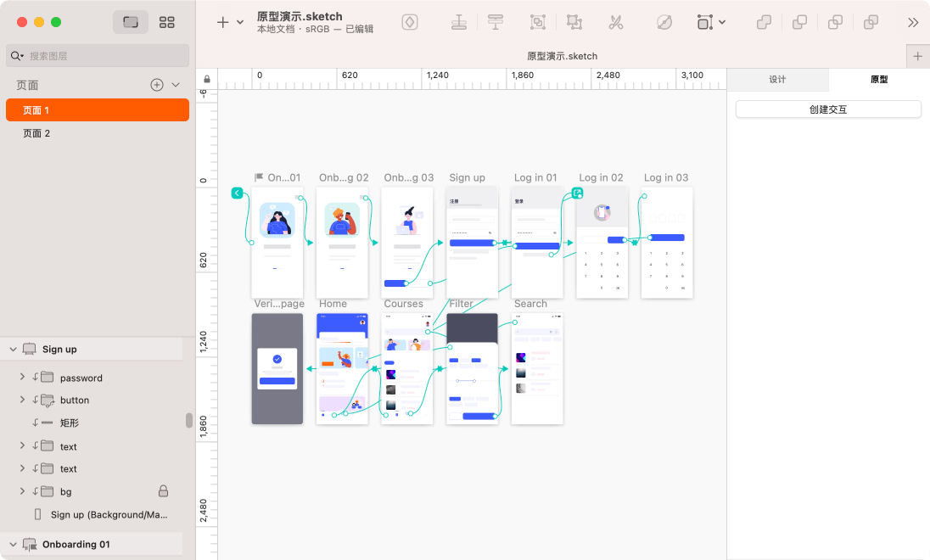930x560 pixels.
Task: Click the Group toolbar icon
Action: pos(537,23)
